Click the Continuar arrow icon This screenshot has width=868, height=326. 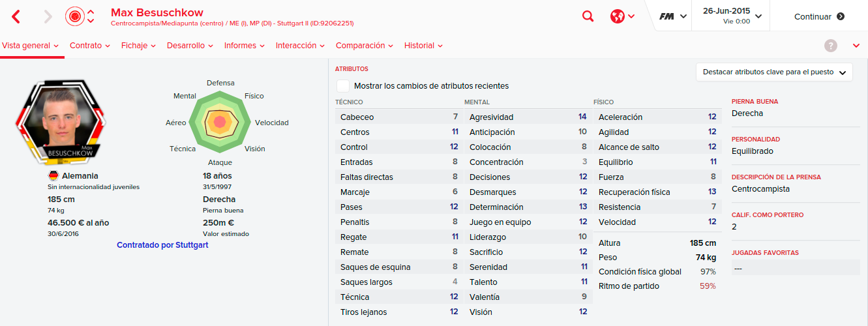841,17
